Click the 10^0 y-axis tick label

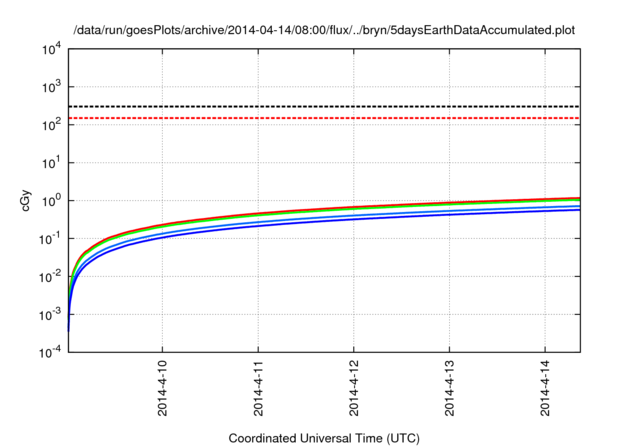[50, 201]
